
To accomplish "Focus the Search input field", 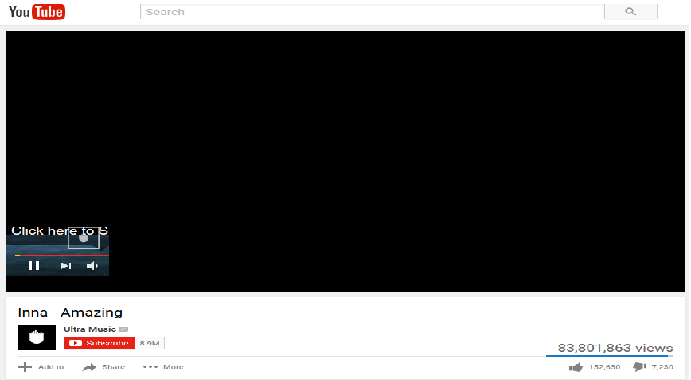I will (372, 12).
